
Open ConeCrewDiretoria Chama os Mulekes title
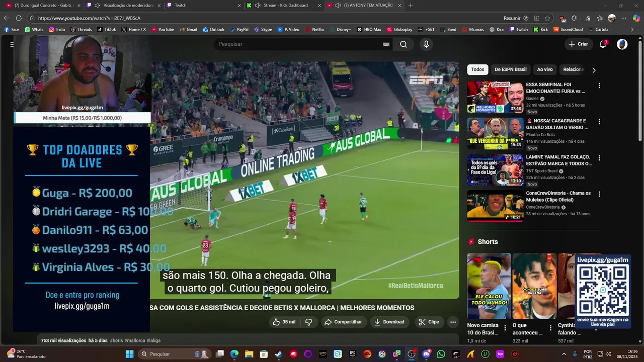click(x=558, y=197)
